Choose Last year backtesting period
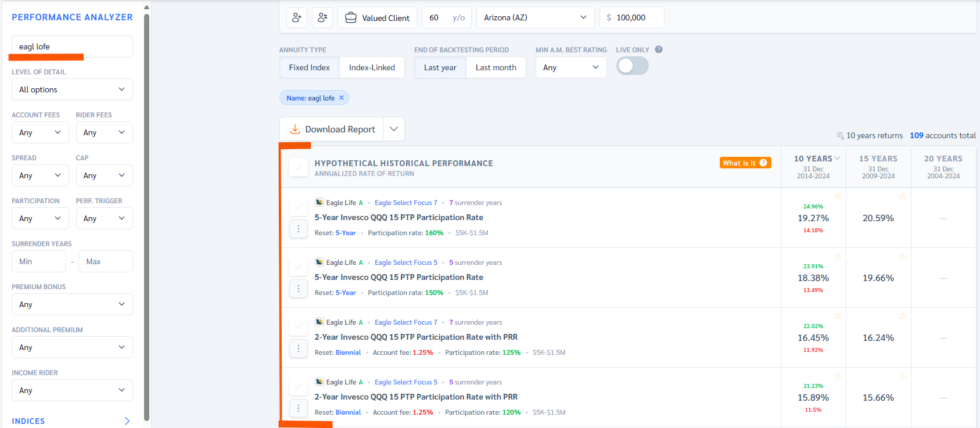The image size is (980, 428). pos(440,67)
